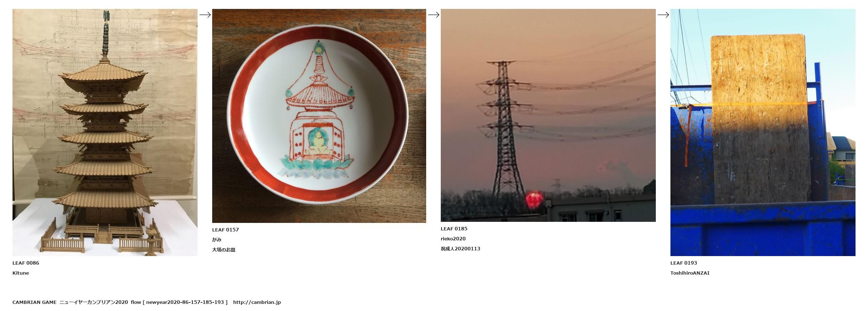Click the CAMBRIAN GAME footer title
The width and height of the screenshot is (868, 311).
click(35, 302)
